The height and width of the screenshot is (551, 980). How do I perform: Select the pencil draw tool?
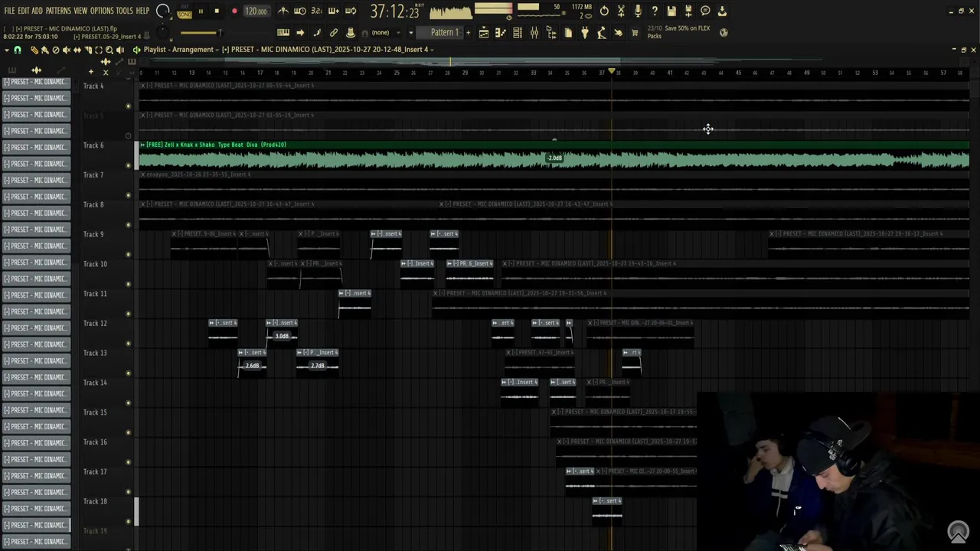34,50
